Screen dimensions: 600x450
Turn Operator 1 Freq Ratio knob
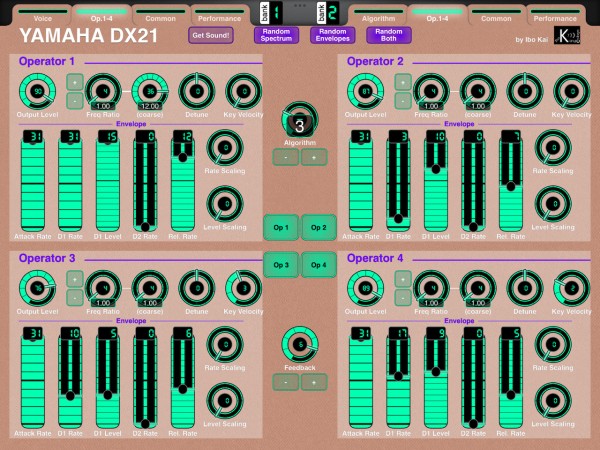click(103, 92)
